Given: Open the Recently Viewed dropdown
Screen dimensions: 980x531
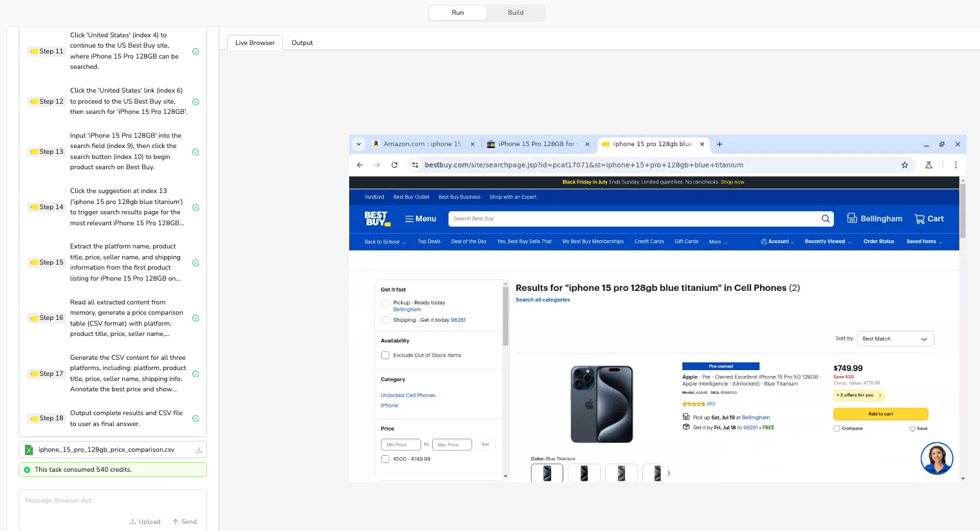Looking at the screenshot, I should pos(828,241).
